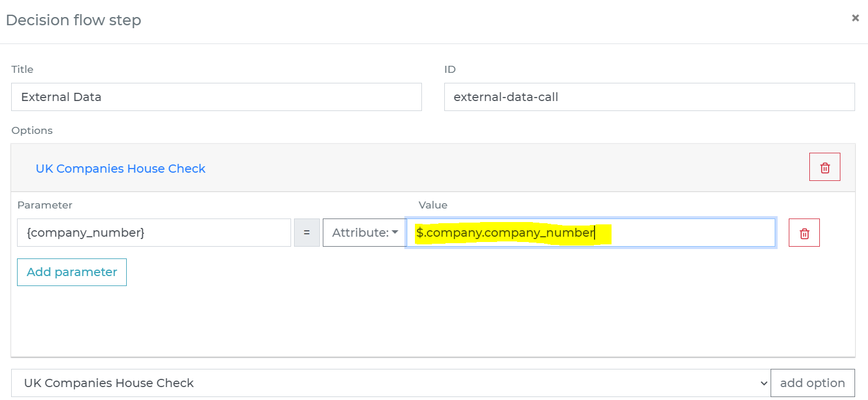This screenshot has height=400, width=868.
Task: Open the UK Companies House Check link
Action: coord(120,169)
